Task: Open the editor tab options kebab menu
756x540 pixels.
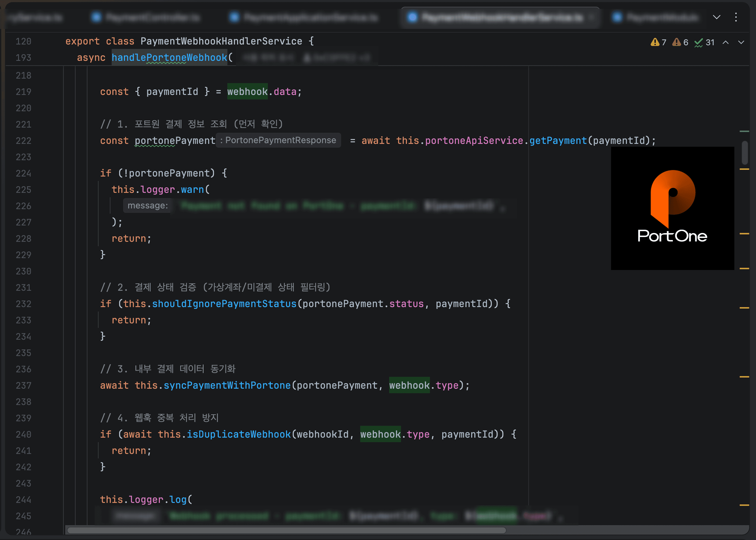Action: tap(736, 17)
